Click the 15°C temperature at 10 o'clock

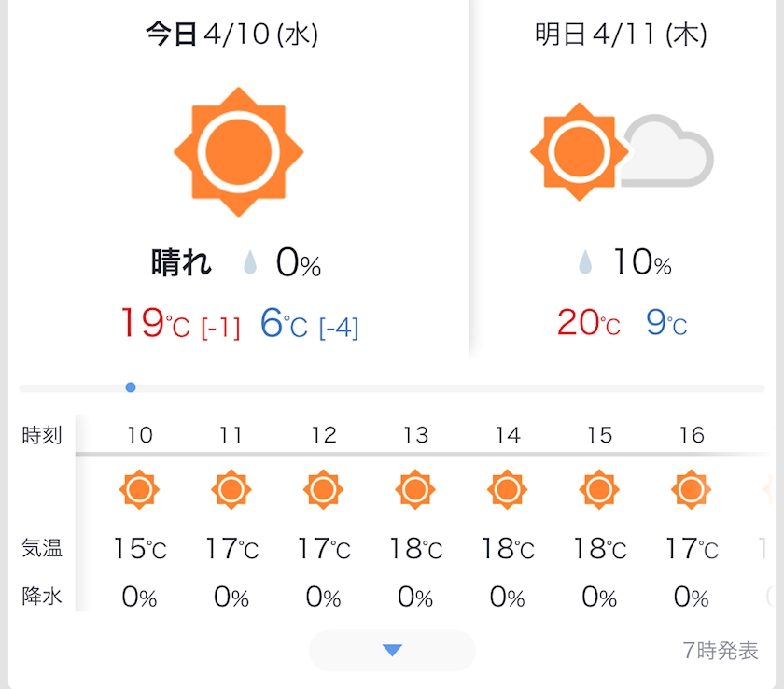point(140,548)
